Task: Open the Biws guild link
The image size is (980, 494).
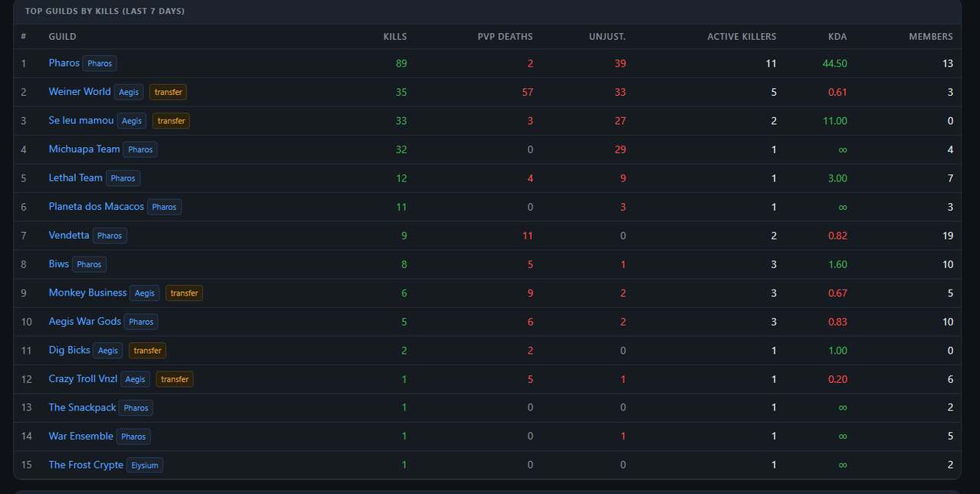Action: (59, 263)
